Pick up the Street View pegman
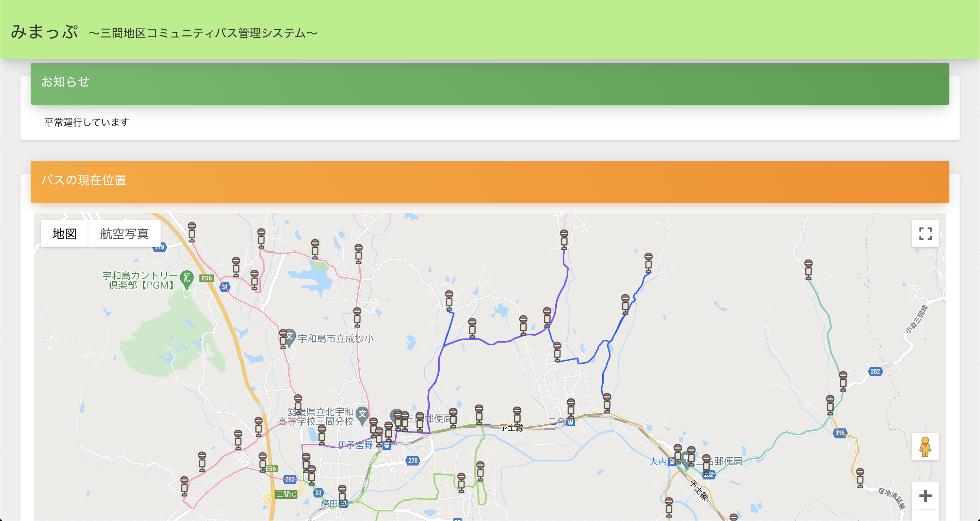 coord(925,447)
